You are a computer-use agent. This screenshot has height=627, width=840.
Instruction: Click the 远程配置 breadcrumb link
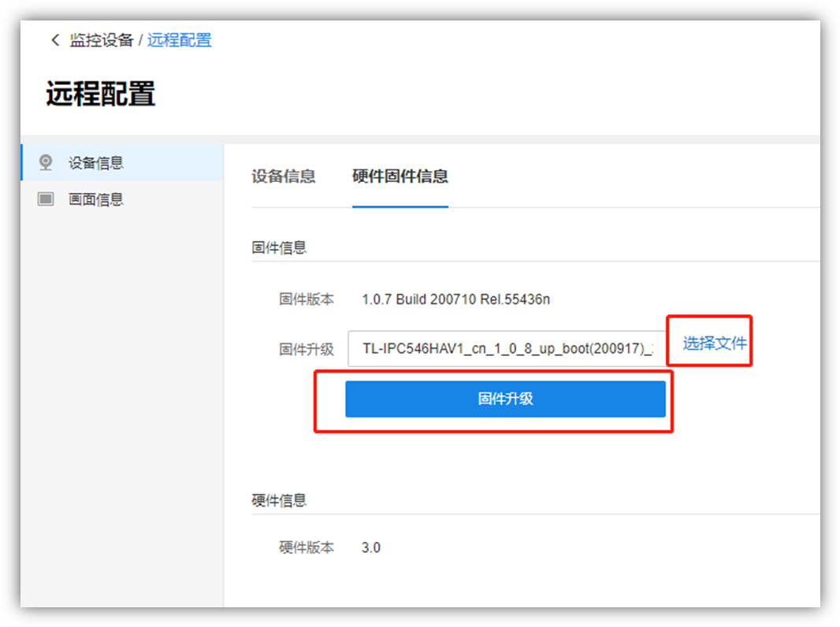click(x=180, y=39)
